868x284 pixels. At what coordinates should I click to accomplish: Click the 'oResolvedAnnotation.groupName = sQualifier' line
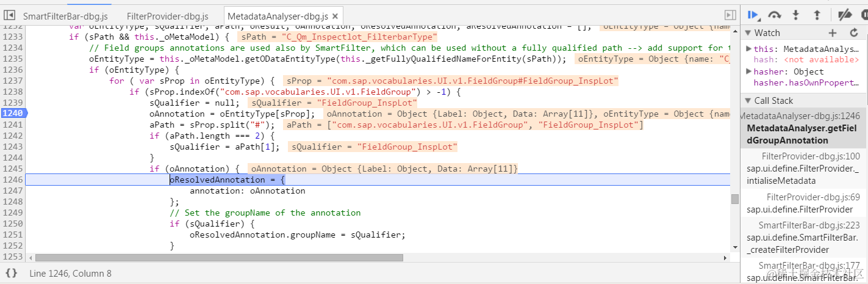(298, 235)
